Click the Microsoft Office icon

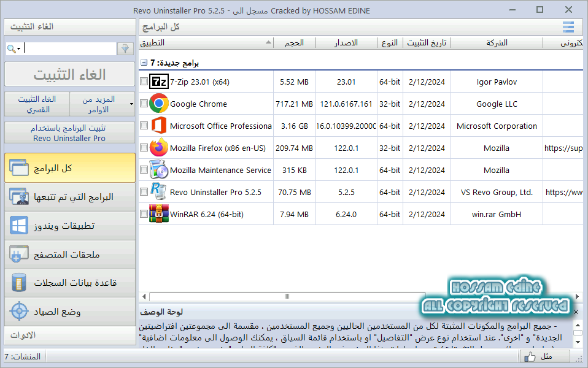(158, 126)
